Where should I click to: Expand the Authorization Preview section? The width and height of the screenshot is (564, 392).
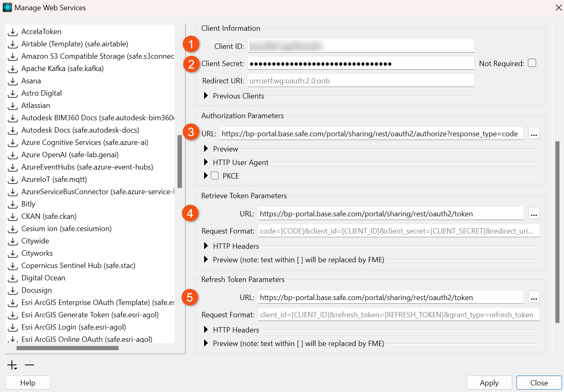click(206, 149)
